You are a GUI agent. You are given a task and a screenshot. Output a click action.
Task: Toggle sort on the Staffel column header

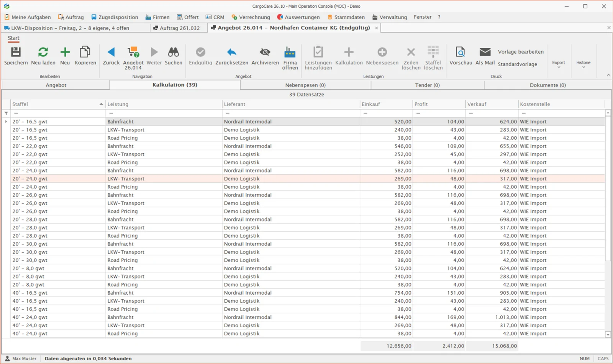(58, 104)
